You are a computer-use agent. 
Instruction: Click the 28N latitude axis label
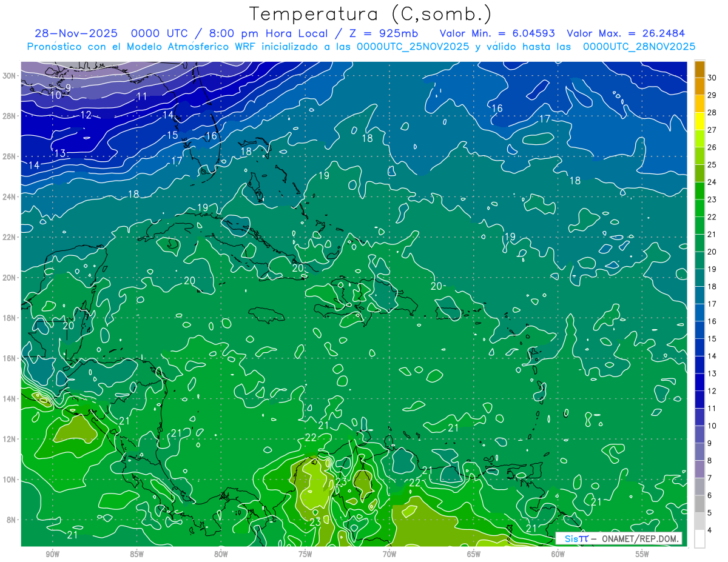[10, 116]
